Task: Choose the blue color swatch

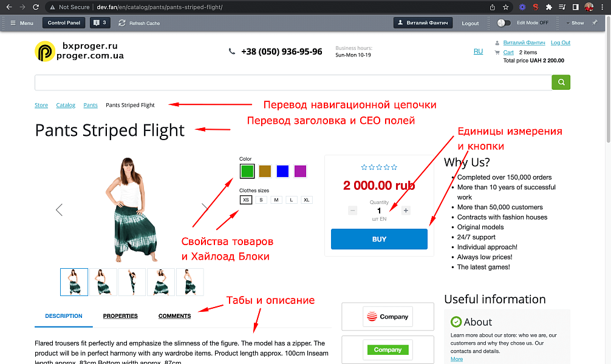Action: click(282, 171)
